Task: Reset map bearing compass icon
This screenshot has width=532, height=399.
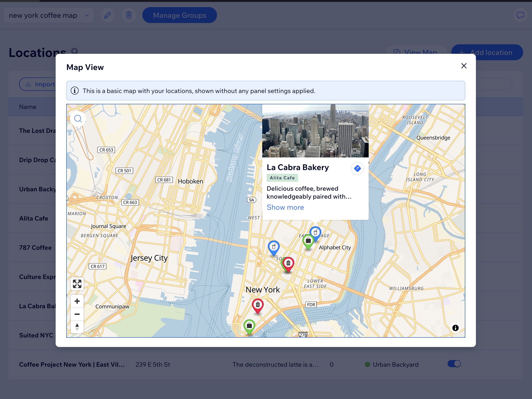Action: point(77,327)
